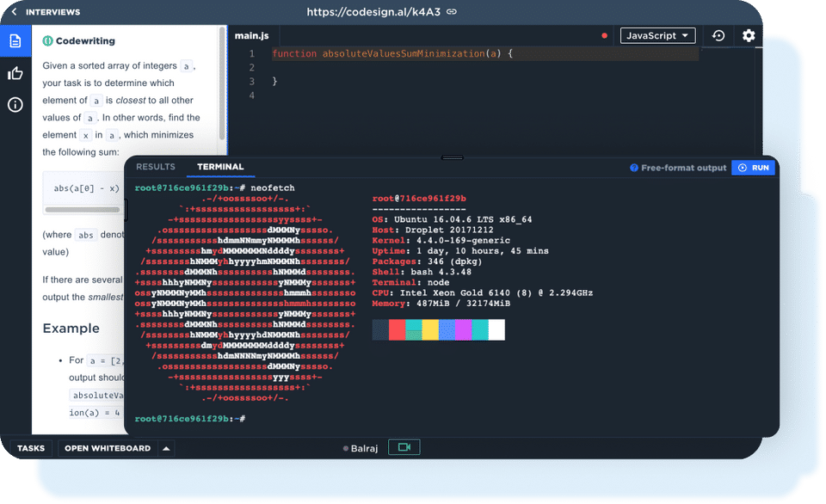Click the Balraj participant name
Image resolution: width=826 pixels, height=504 pixels.
click(x=364, y=448)
